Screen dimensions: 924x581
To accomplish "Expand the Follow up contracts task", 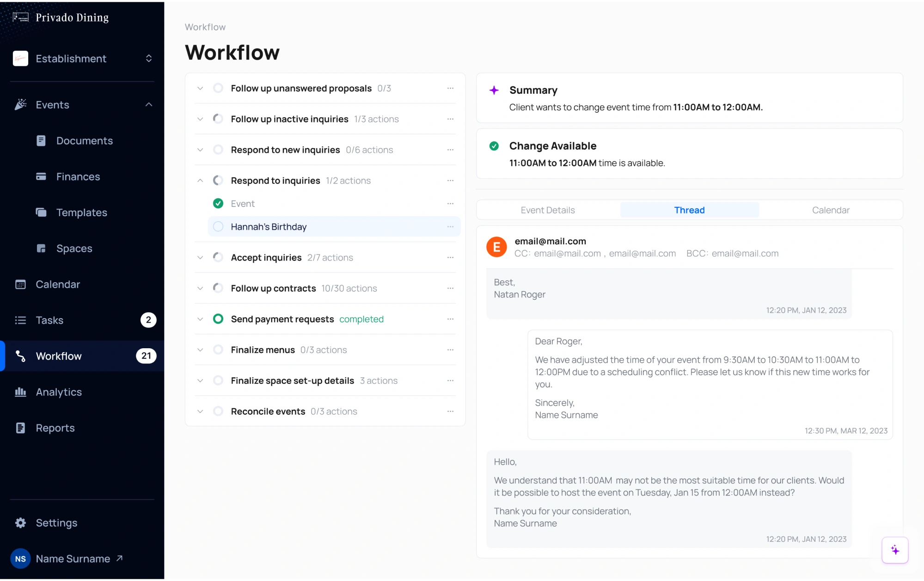I will (x=200, y=288).
